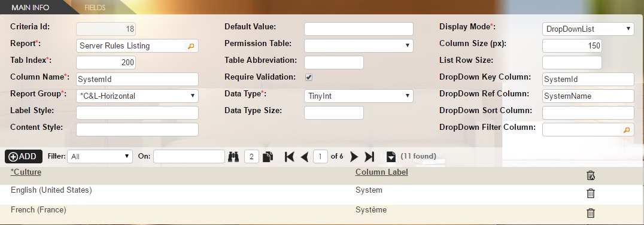Image resolution: width=644 pixels, height=225 pixels.
Task: Open the Report search lookup icon
Action: (190, 46)
